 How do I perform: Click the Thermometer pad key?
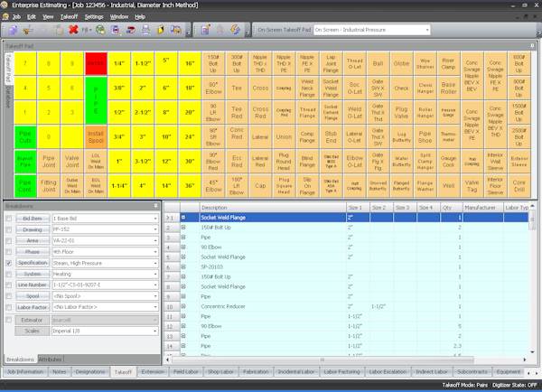pyautogui.click(x=448, y=137)
